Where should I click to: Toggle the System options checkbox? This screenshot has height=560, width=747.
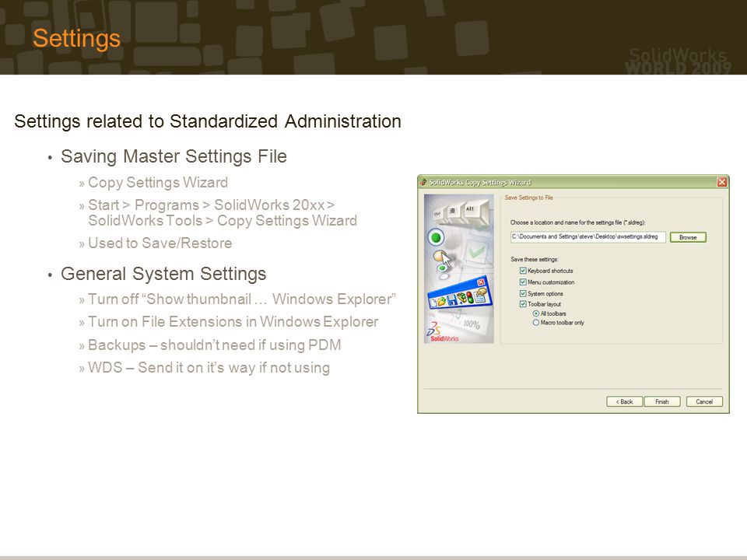(523, 293)
